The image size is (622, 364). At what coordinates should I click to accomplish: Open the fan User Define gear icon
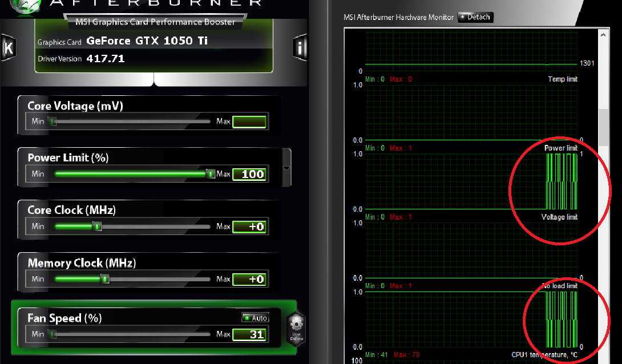coord(296,329)
